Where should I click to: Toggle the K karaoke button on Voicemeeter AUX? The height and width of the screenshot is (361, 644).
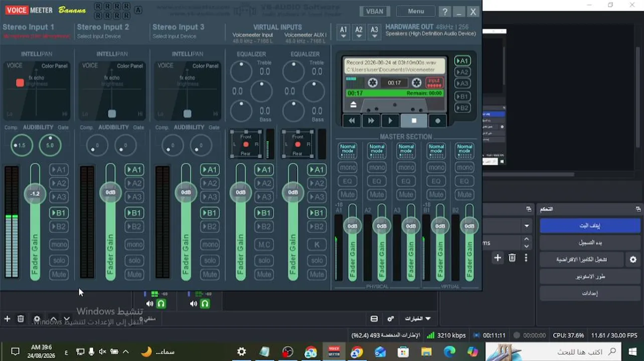tap(317, 245)
